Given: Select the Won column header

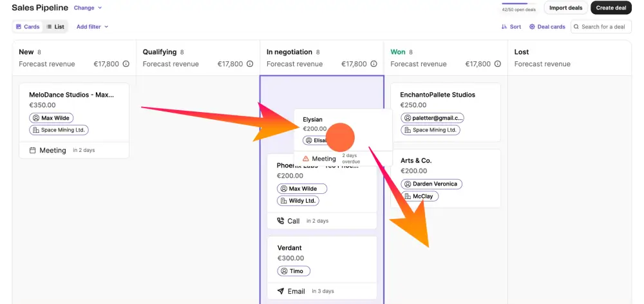Looking at the screenshot, I should tap(398, 52).
